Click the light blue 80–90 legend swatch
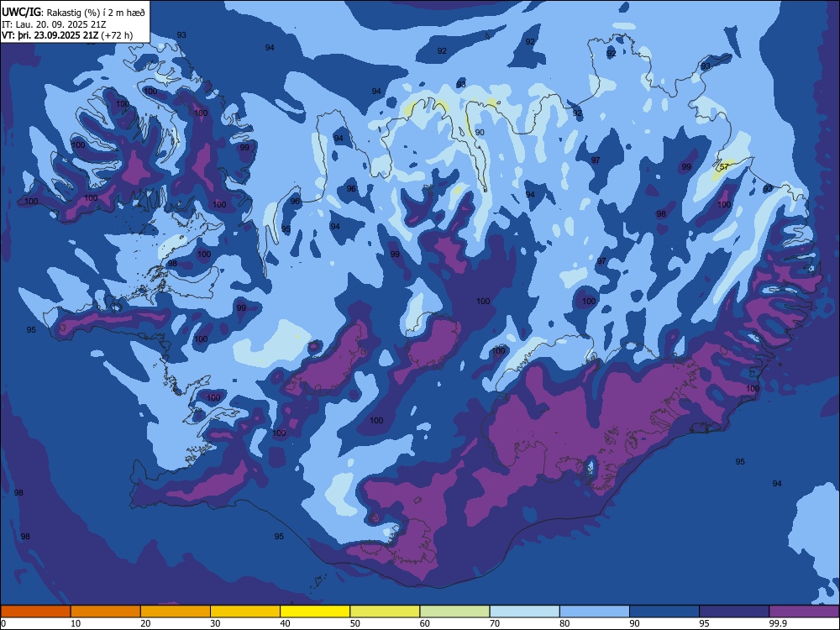 tap(595, 612)
